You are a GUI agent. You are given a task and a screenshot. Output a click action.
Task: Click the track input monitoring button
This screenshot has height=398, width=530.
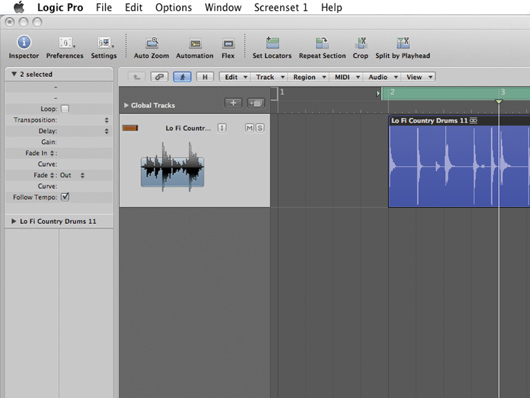click(x=222, y=128)
